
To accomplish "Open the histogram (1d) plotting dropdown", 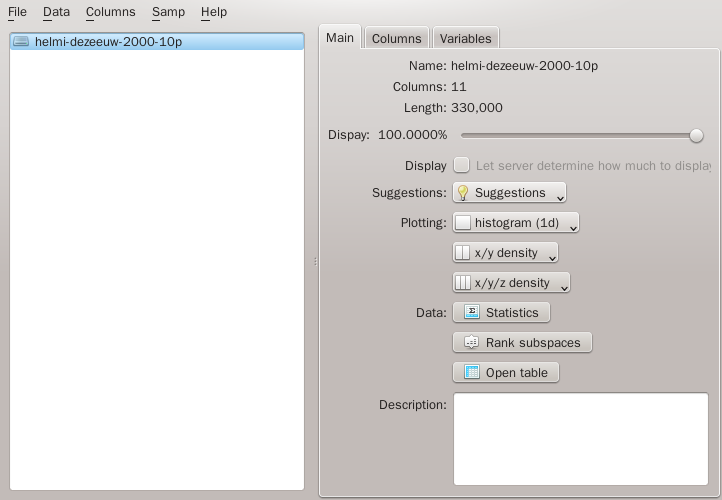I will pos(516,223).
